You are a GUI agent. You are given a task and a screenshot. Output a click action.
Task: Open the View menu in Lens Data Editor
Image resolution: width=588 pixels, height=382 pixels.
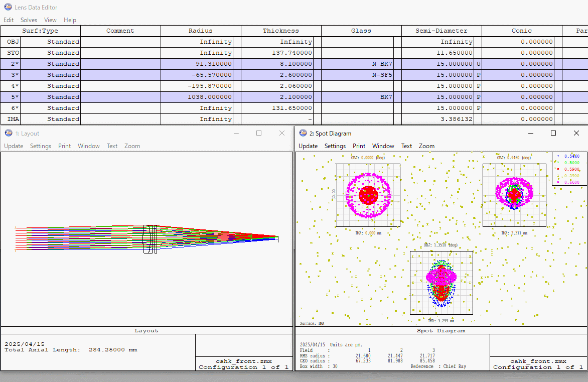tap(50, 20)
